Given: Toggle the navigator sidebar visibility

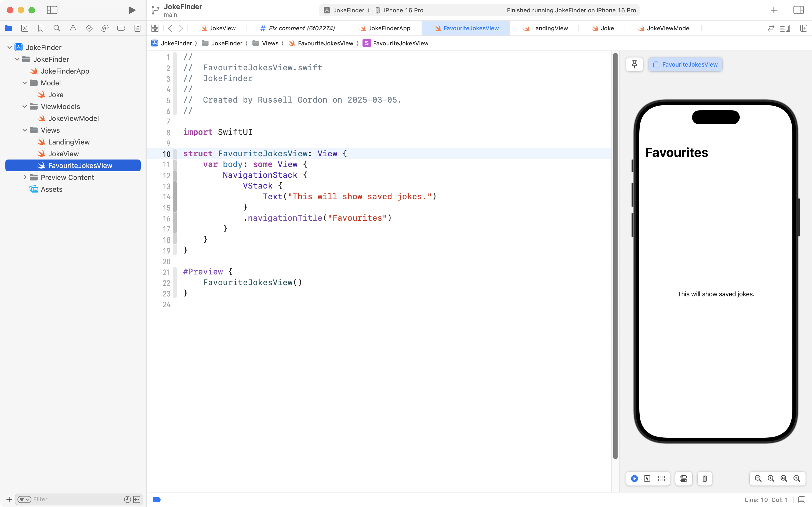Looking at the screenshot, I should (52, 10).
